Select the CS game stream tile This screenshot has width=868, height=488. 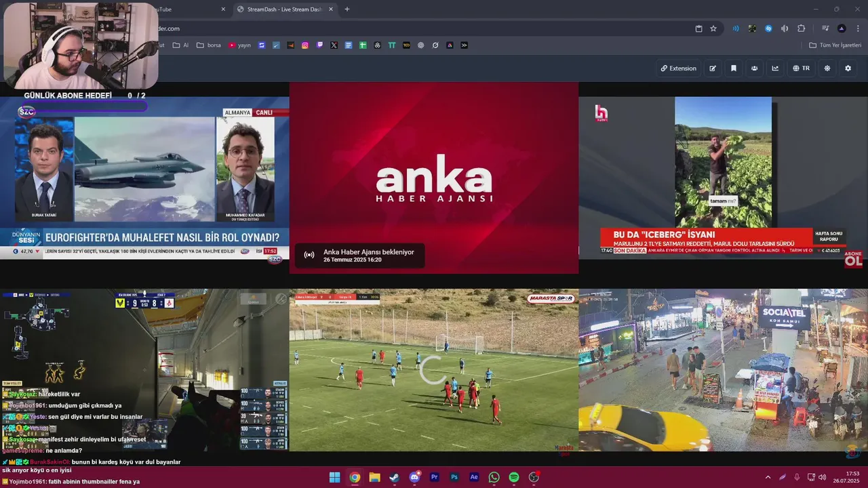[x=144, y=370]
